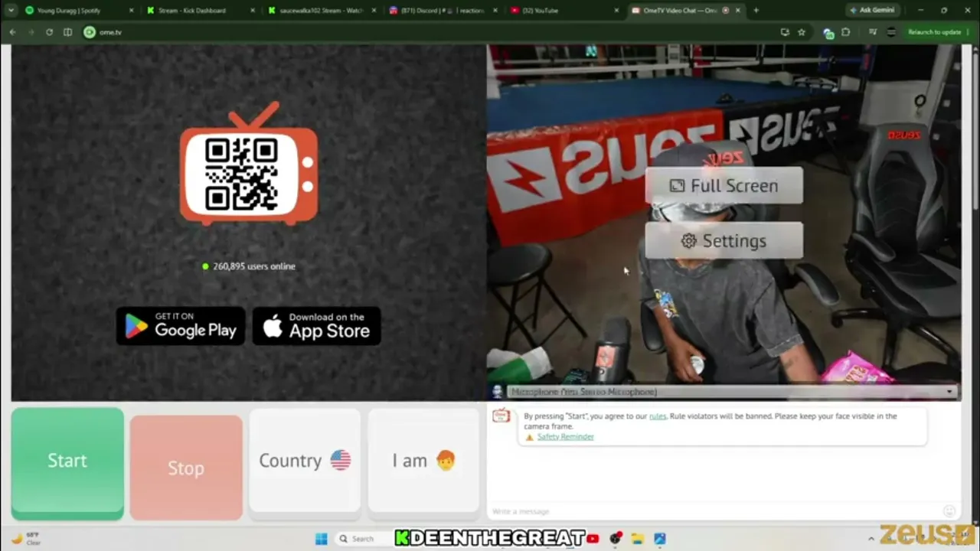Open the video Settings button
980x551 pixels.
[724, 240]
